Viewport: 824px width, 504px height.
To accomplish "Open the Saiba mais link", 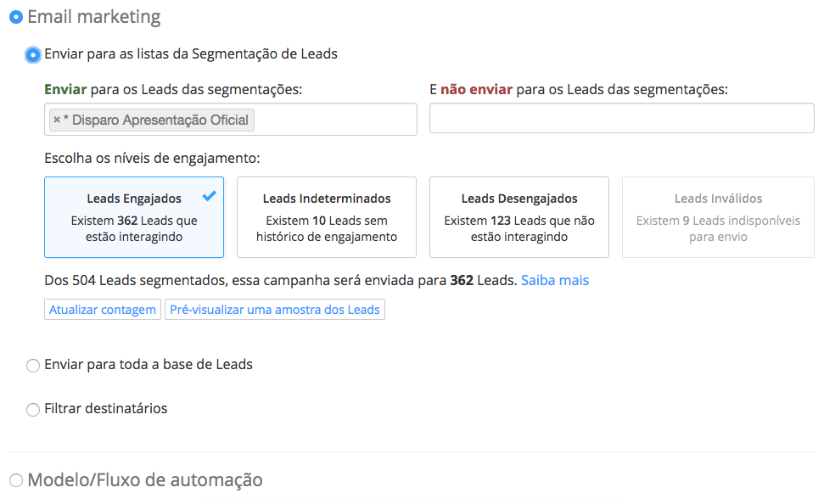I will pos(555,280).
